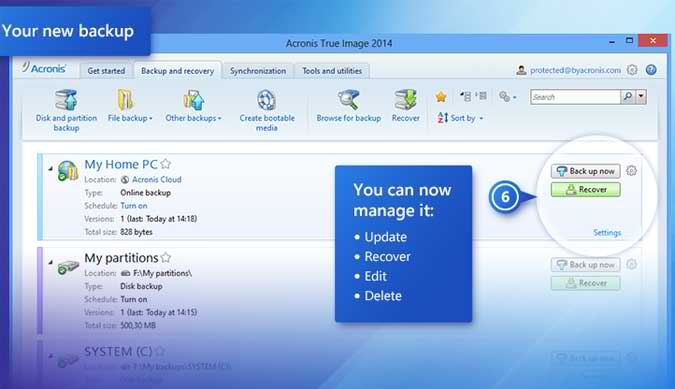Expand the Other backups dropdown arrow

pyautogui.click(x=220, y=118)
